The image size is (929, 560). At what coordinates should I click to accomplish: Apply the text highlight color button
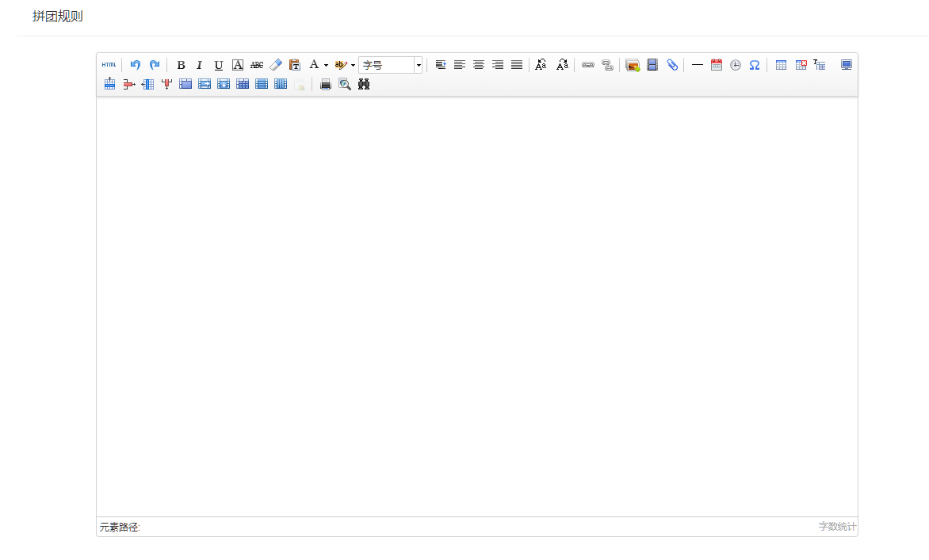click(x=341, y=65)
